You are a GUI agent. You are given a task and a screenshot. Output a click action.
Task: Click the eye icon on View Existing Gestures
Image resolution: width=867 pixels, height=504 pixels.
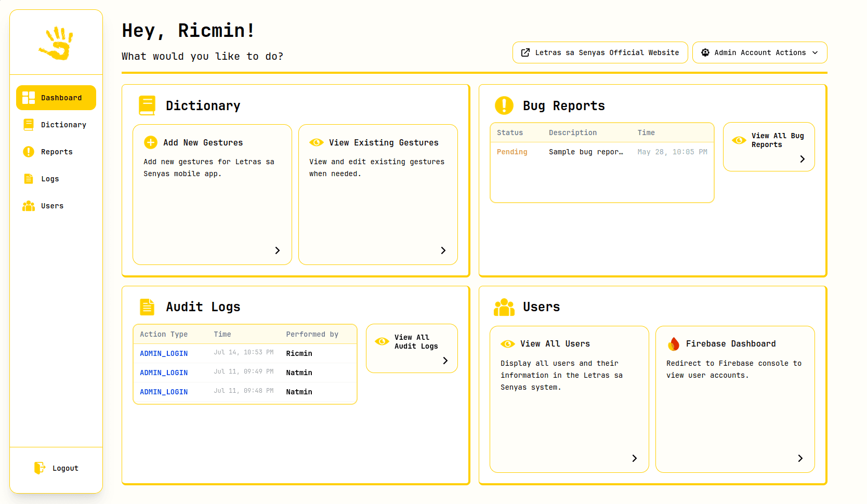pyautogui.click(x=317, y=142)
